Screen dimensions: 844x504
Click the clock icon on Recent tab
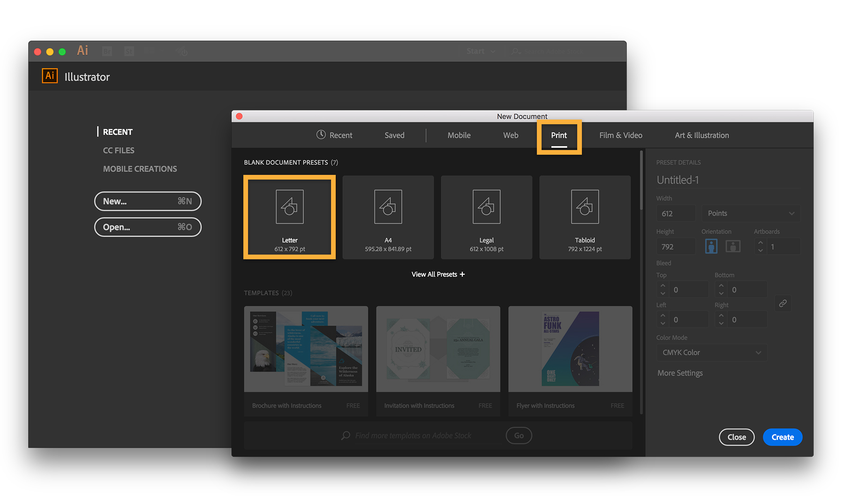pos(321,135)
